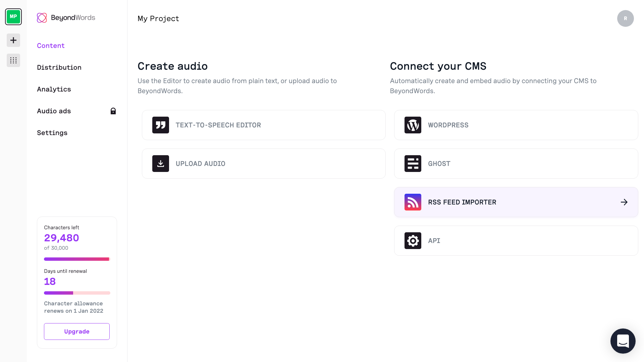Image resolution: width=644 pixels, height=362 pixels.
Task: Open the RSS Feed Importer option
Action: pyautogui.click(x=516, y=202)
